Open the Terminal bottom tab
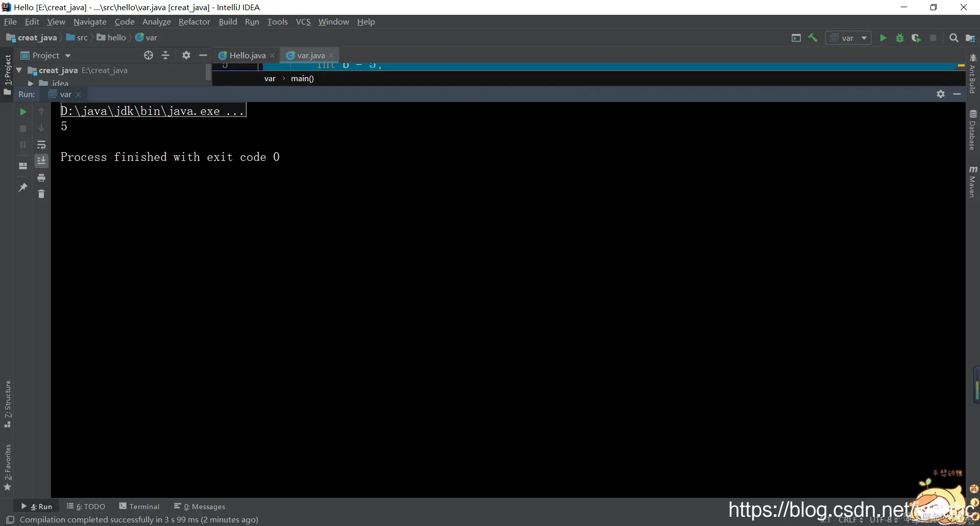The width and height of the screenshot is (980, 526). 139,506
